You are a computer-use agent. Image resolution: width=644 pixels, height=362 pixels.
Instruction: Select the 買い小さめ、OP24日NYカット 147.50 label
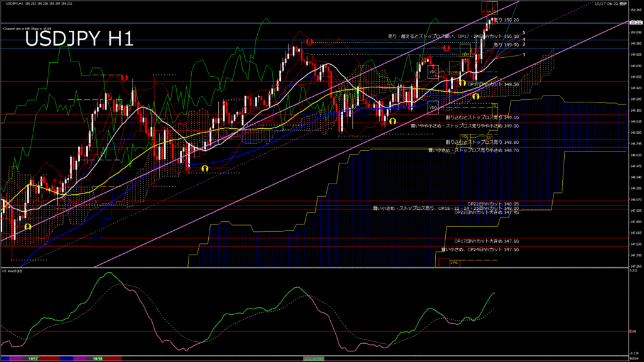[480, 250]
